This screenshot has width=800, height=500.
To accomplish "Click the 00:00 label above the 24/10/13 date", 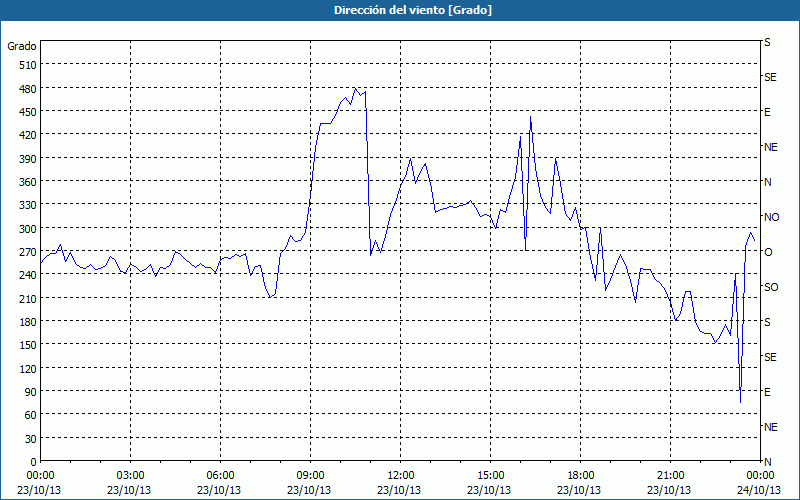I will coord(760,476).
